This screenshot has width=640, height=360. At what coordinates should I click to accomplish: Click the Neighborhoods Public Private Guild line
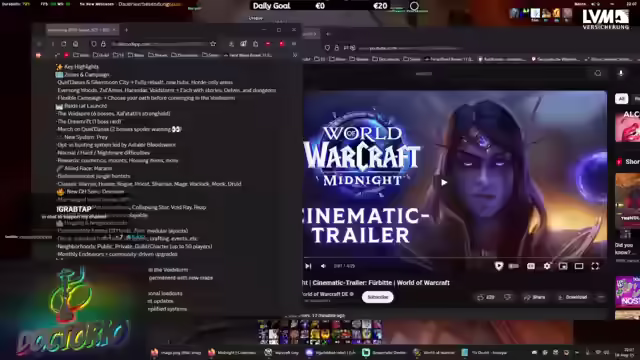point(135,246)
